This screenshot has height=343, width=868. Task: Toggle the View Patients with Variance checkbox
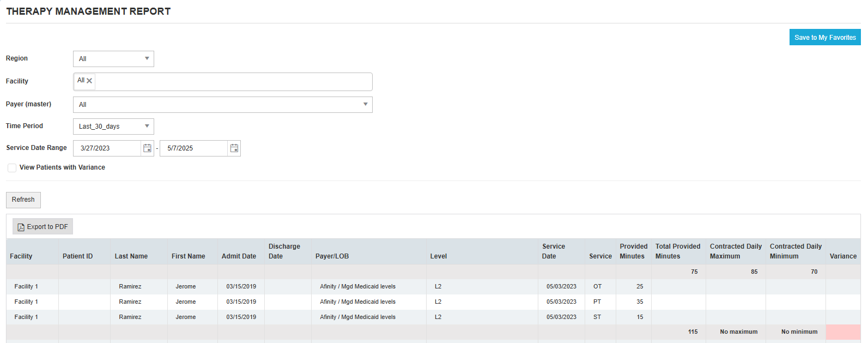[12, 168]
